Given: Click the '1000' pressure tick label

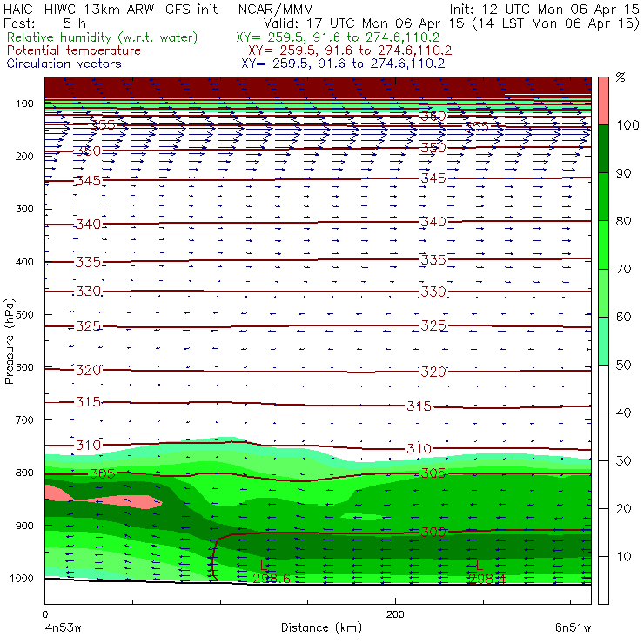Looking at the screenshot, I should [22, 578].
